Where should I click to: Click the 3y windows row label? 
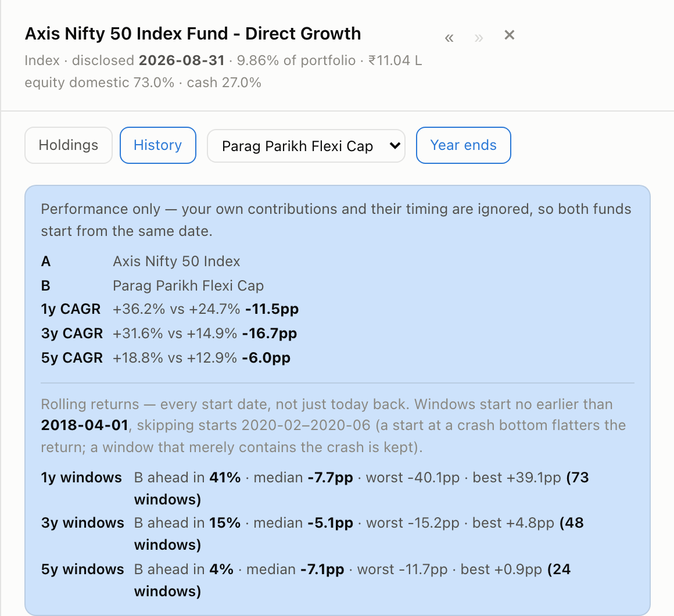pos(83,522)
